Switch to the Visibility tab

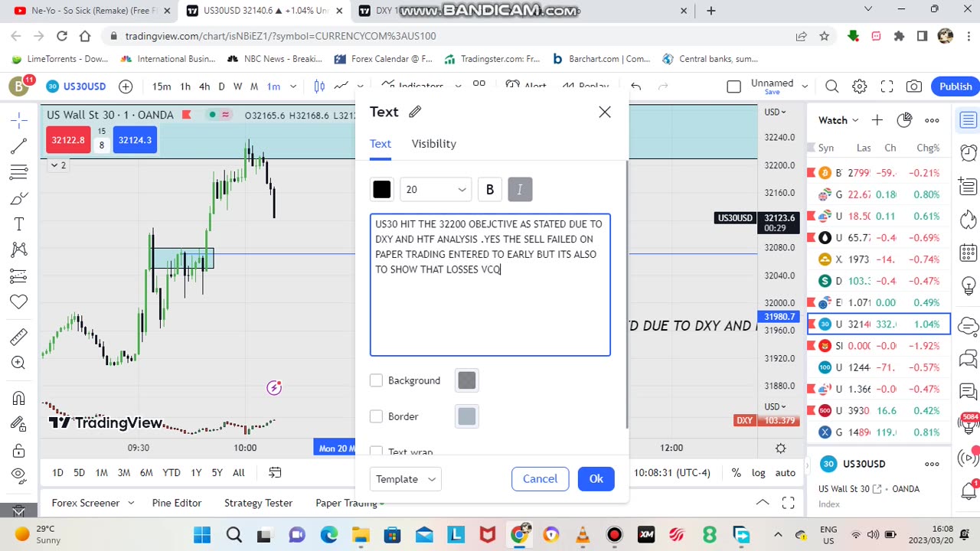433,144
